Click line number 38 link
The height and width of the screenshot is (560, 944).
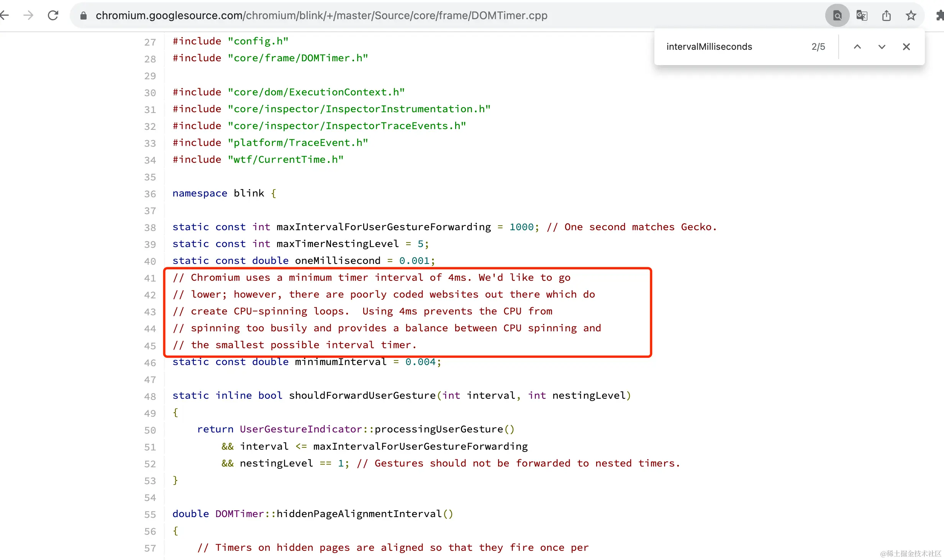point(150,228)
